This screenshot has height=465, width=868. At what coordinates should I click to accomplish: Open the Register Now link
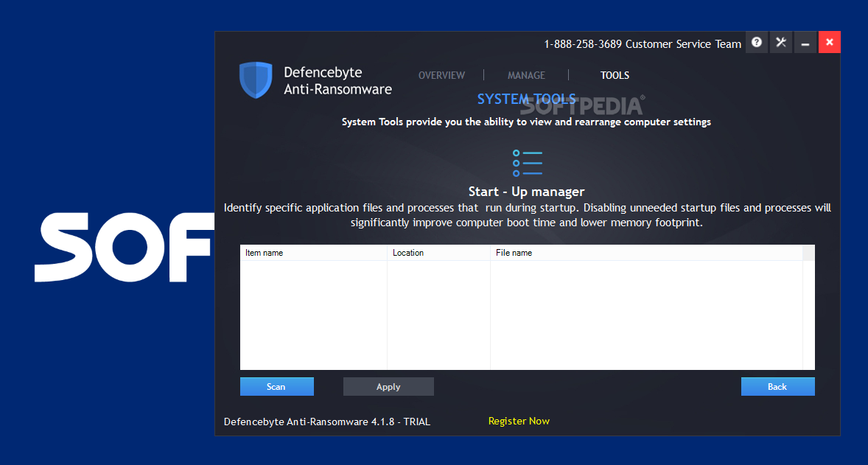(x=519, y=422)
